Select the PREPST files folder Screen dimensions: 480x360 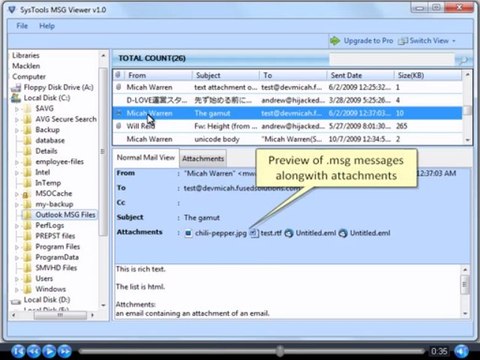(55, 236)
